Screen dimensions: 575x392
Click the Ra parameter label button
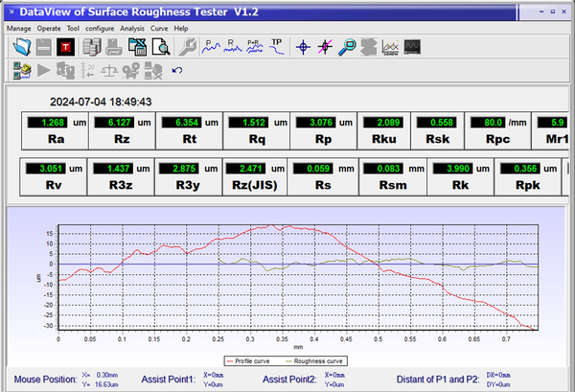[55, 139]
